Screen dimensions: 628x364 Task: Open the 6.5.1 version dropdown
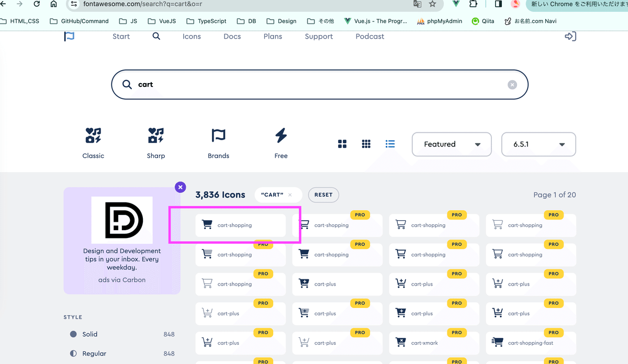coord(539,144)
